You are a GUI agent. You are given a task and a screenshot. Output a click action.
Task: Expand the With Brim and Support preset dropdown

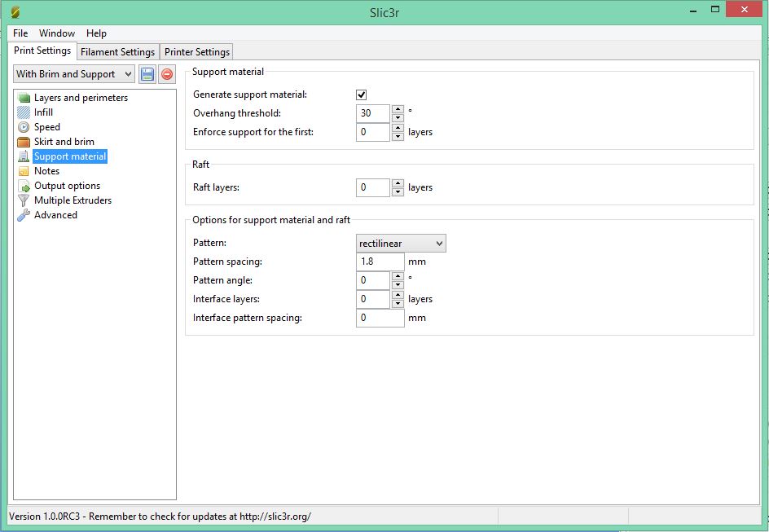click(x=74, y=74)
